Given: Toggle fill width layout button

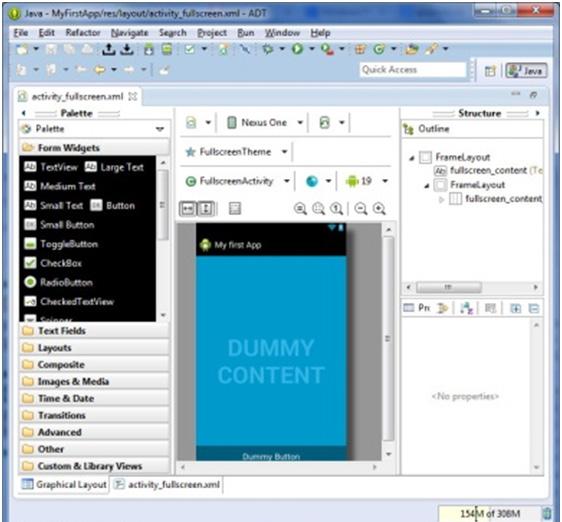Looking at the screenshot, I should pos(188,208).
